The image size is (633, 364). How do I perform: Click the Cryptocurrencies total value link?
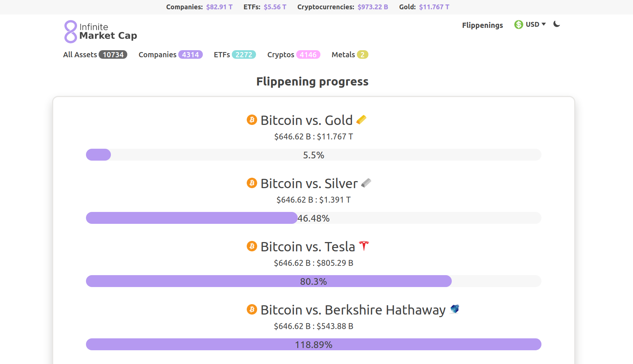coord(373,7)
